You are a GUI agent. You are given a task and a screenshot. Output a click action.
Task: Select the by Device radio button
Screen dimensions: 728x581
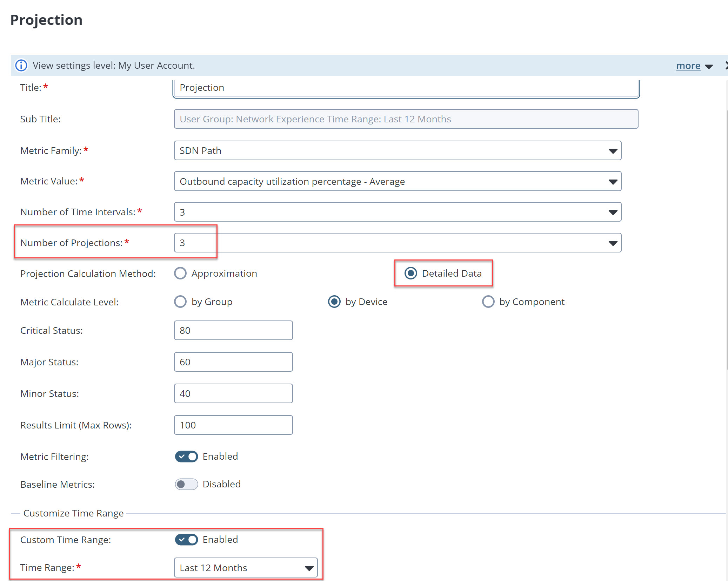point(334,302)
